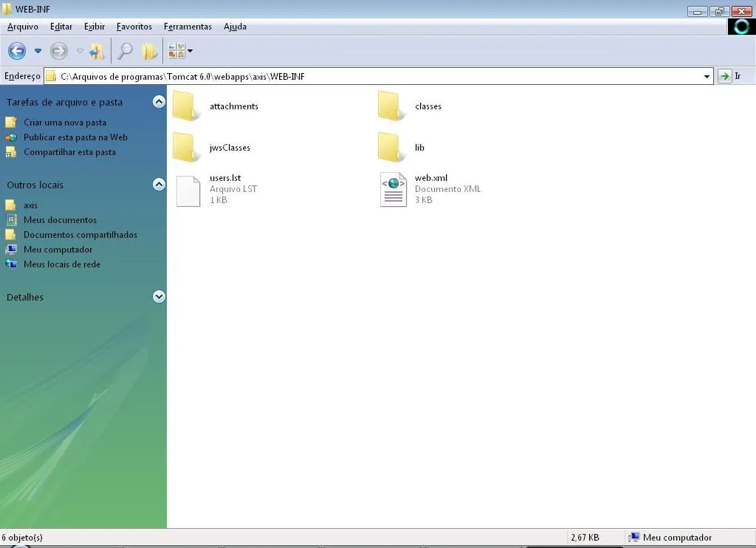Viewport: 756px width, 548px height.
Task: Click the share icon beside Compartilhar
Action: 11,152
